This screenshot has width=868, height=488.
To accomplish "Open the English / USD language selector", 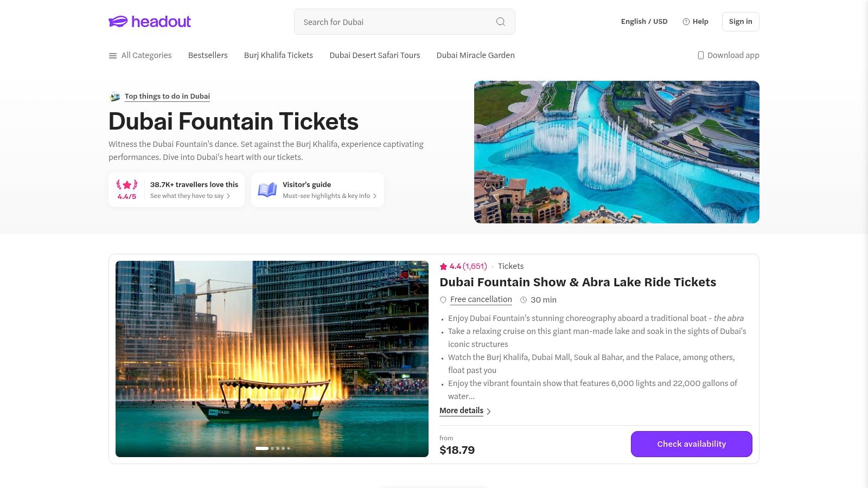I will (644, 22).
